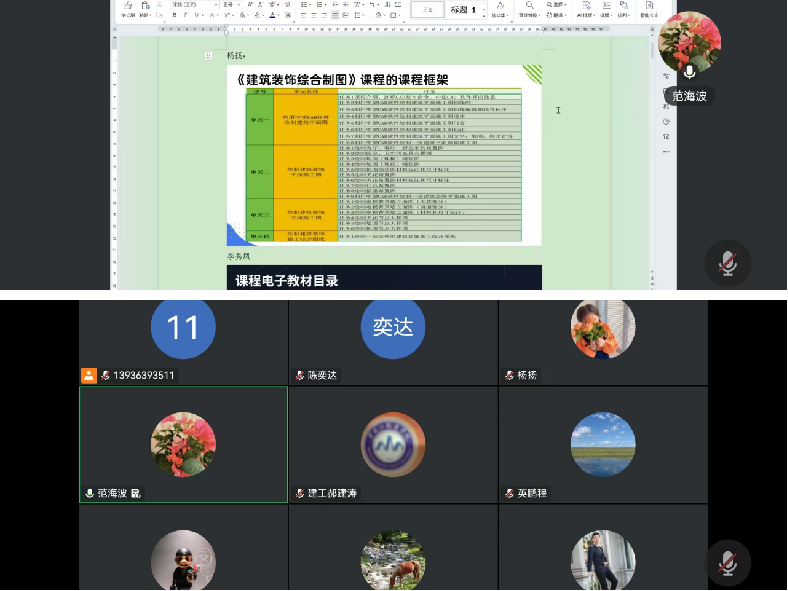Click the 陈奕达 participant avatar

[x=392, y=327]
